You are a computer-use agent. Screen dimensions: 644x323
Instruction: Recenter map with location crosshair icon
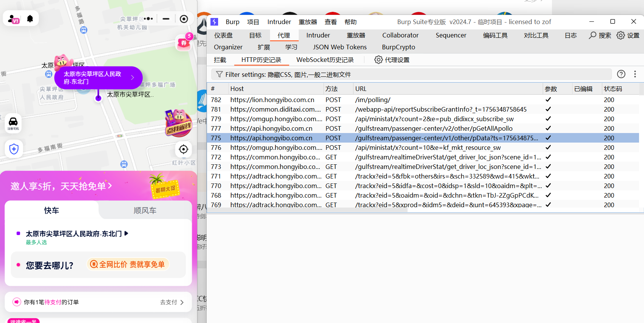[x=183, y=149]
